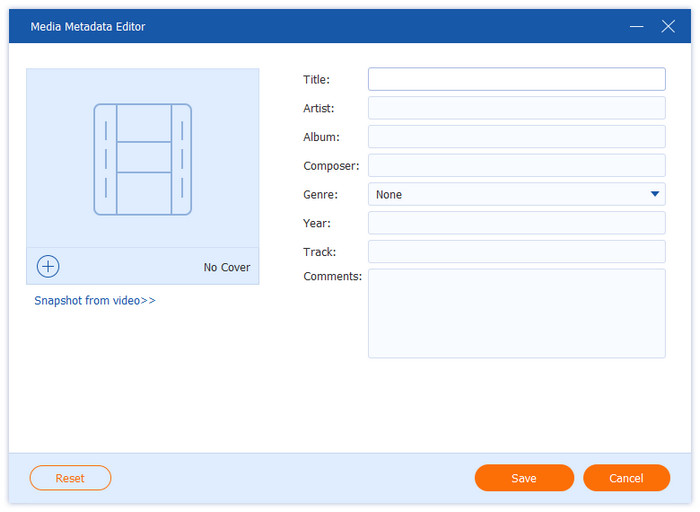Screen dimensions: 700x512
Task: Click the Year input field
Action: 516,223
